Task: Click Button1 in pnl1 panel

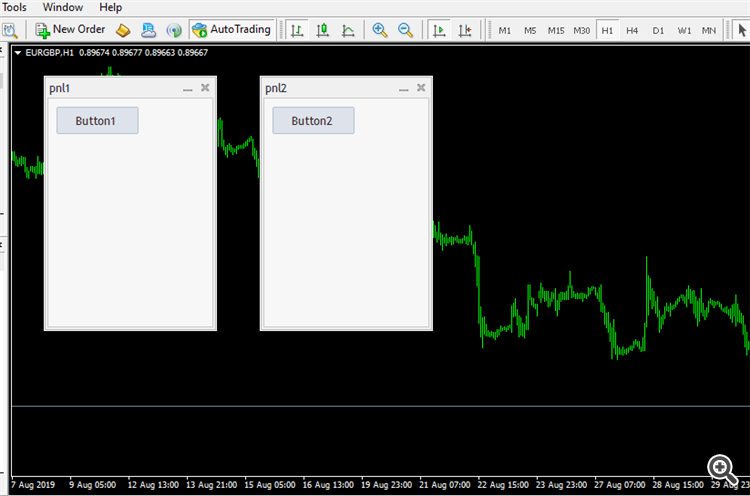Action: point(98,121)
